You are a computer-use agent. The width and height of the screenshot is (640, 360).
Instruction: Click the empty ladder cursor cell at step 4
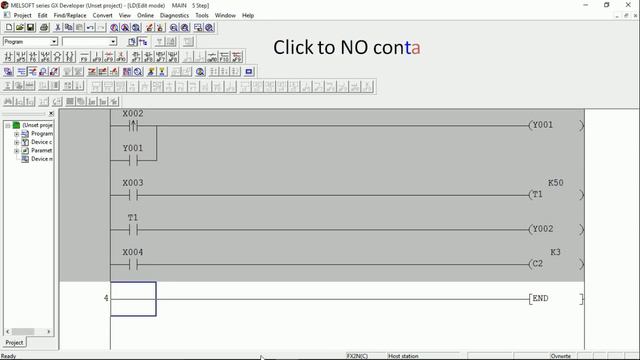133,299
